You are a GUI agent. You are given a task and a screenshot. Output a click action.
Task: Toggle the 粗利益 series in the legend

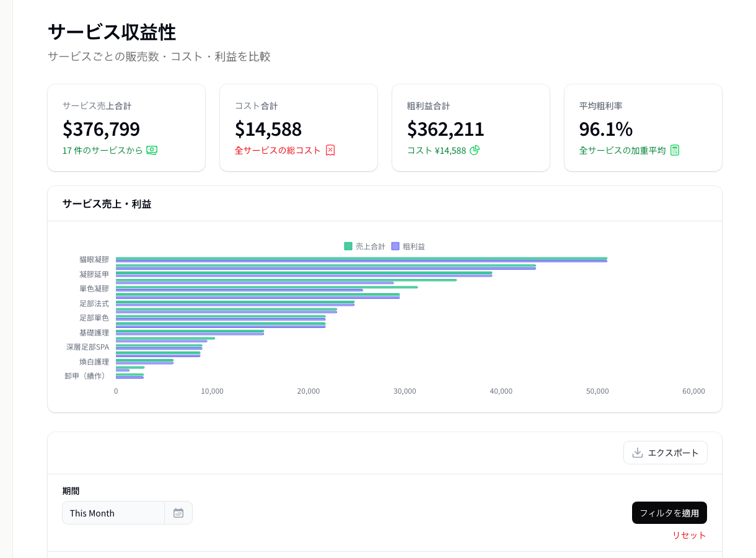413,246
